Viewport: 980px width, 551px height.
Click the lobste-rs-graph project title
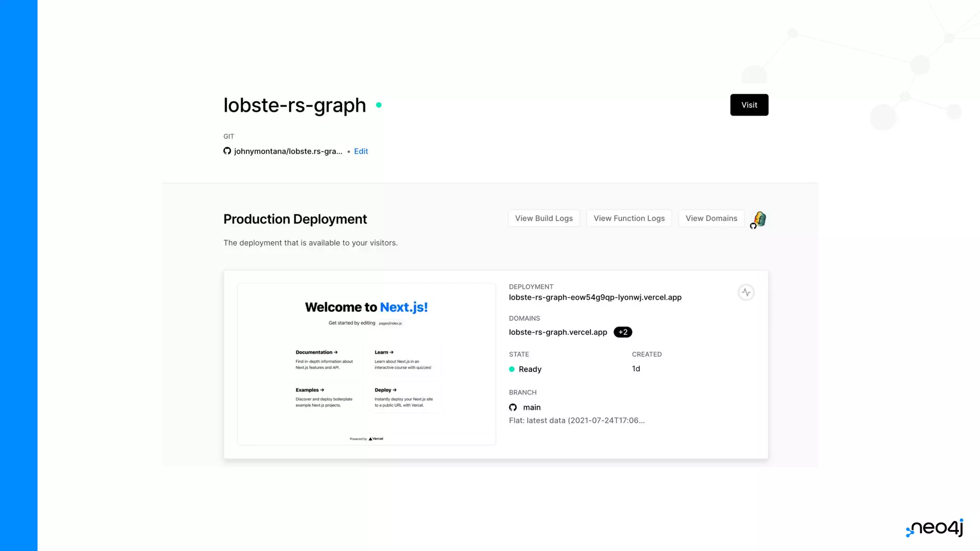(x=295, y=105)
